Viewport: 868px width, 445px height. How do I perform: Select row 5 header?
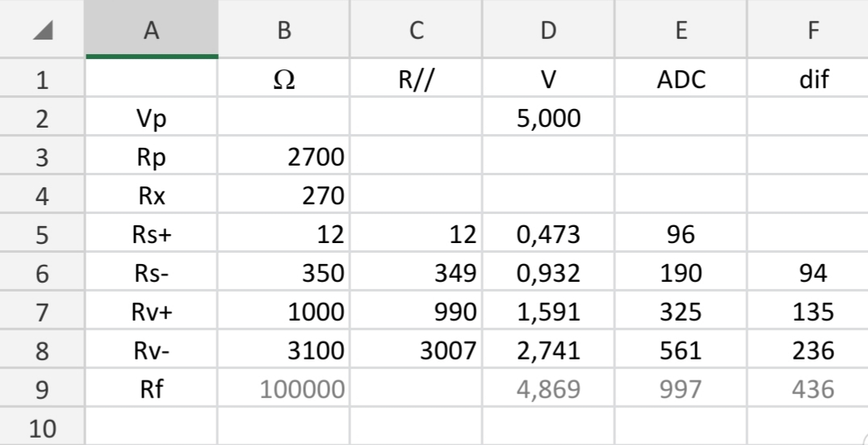(42, 233)
